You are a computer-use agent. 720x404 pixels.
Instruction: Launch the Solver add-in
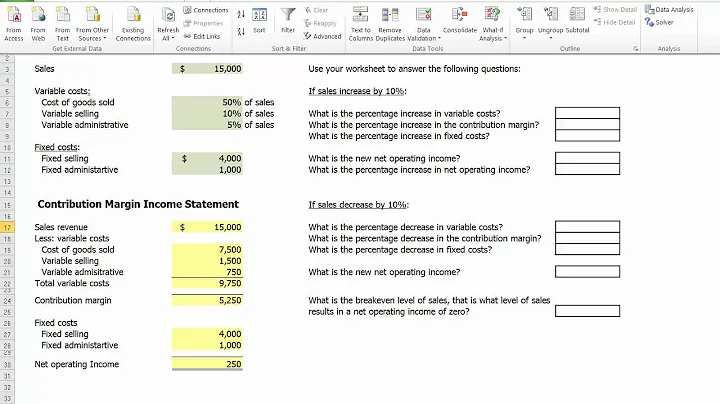click(x=659, y=22)
